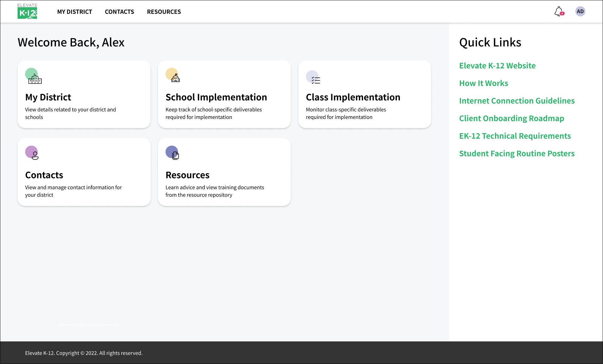
Task: Go to RESOURCES in top navigation
Action: [x=164, y=12]
